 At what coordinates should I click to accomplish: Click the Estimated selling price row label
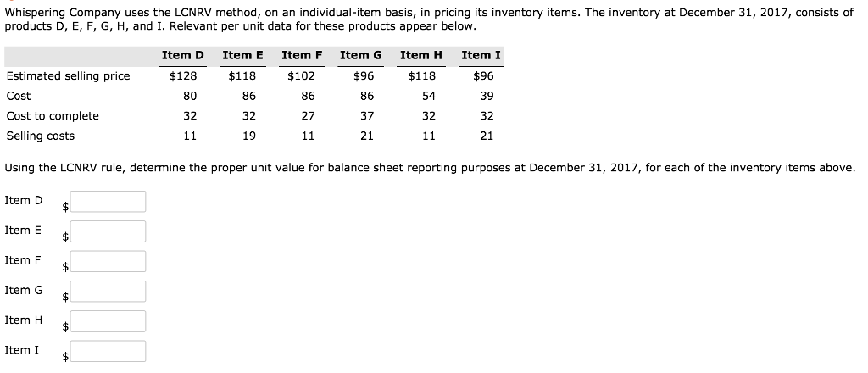coord(69,76)
